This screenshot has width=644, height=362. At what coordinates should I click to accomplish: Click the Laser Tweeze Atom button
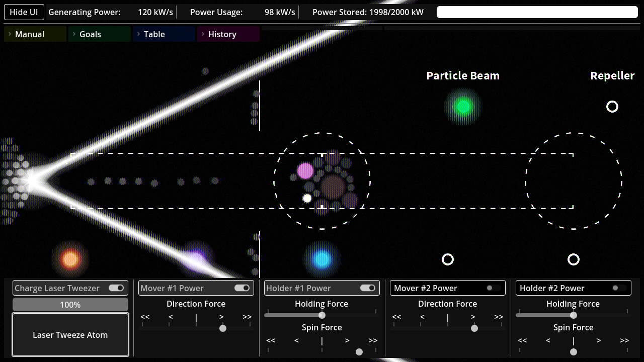tap(70, 335)
